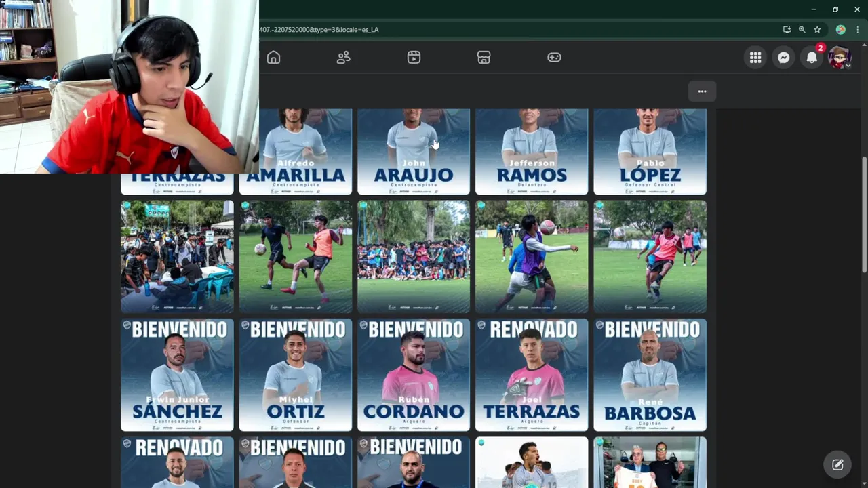868x488 pixels.
Task: Open photo of men holding jersey
Action: pos(650,462)
